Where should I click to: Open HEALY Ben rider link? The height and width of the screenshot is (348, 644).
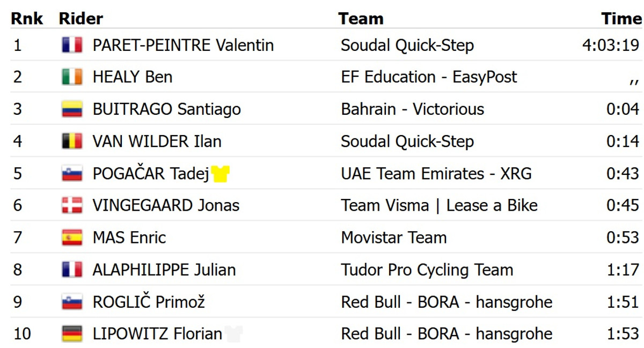[132, 77]
